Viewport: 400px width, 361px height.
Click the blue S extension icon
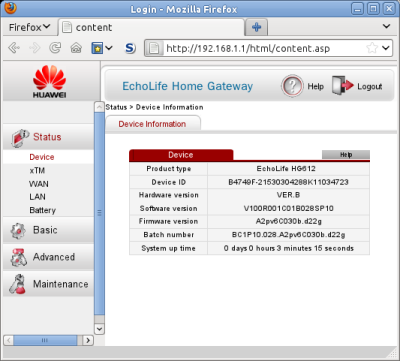[x=130, y=48]
